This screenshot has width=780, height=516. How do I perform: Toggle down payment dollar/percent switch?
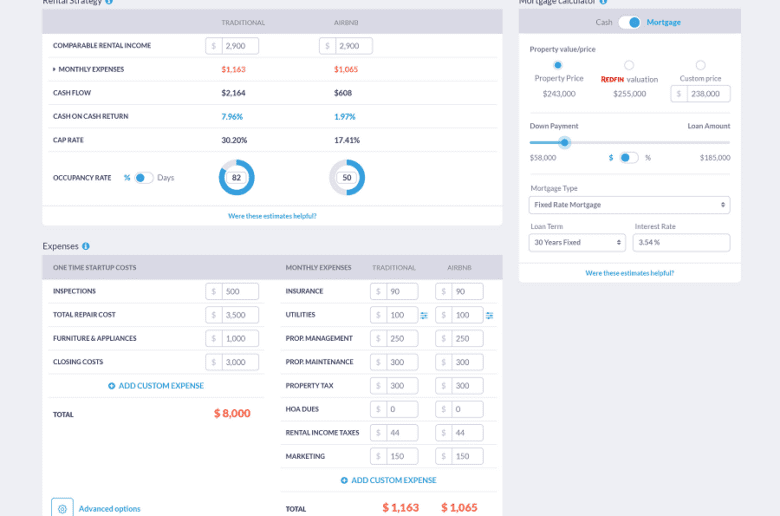628,158
